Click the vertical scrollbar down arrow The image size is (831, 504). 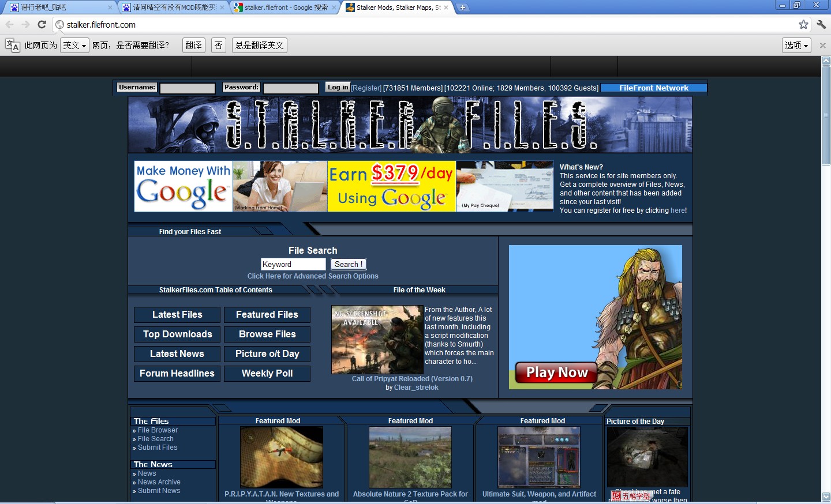pyautogui.click(x=826, y=496)
